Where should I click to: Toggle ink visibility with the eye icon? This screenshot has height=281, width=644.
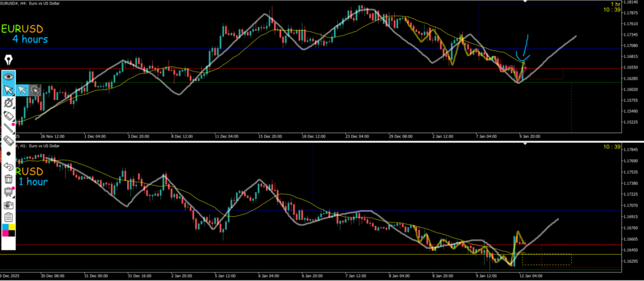(8, 76)
